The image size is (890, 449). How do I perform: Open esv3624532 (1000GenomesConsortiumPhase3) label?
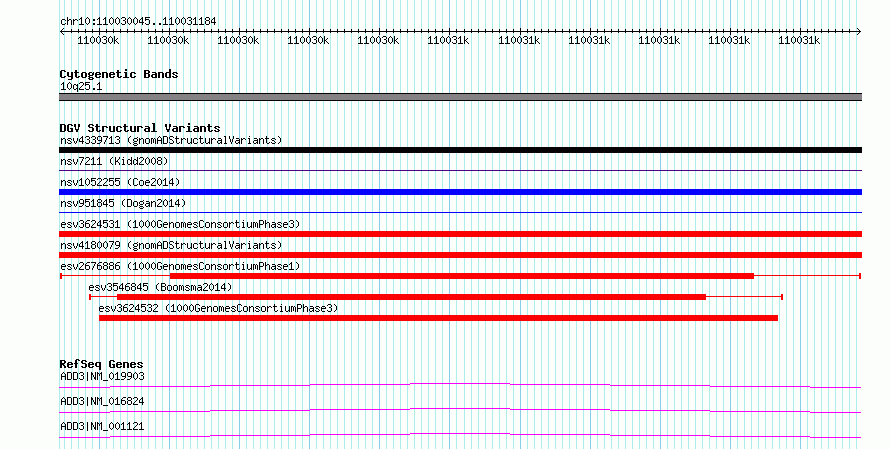pos(218,308)
